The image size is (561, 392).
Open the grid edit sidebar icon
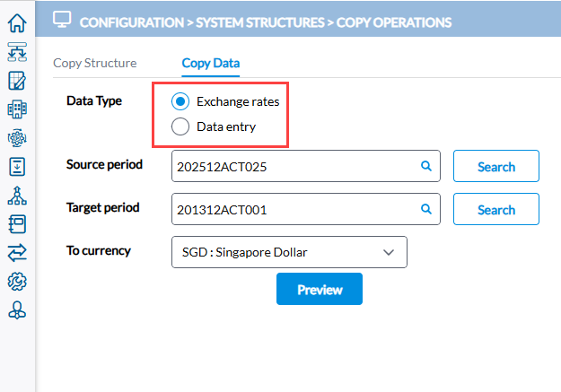[17, 81]
